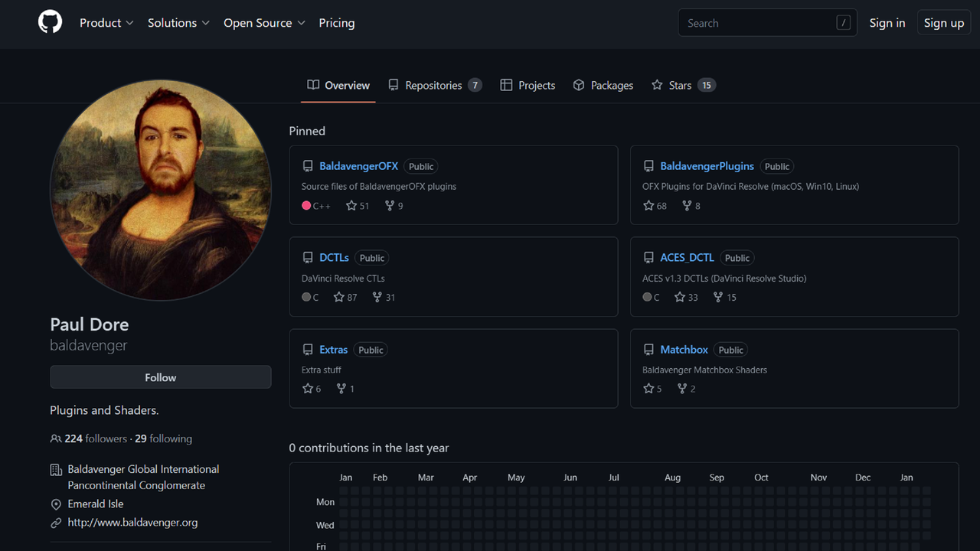Click the Paul Dore profile avatar
The image size is (980, 551).
(161, 191)
